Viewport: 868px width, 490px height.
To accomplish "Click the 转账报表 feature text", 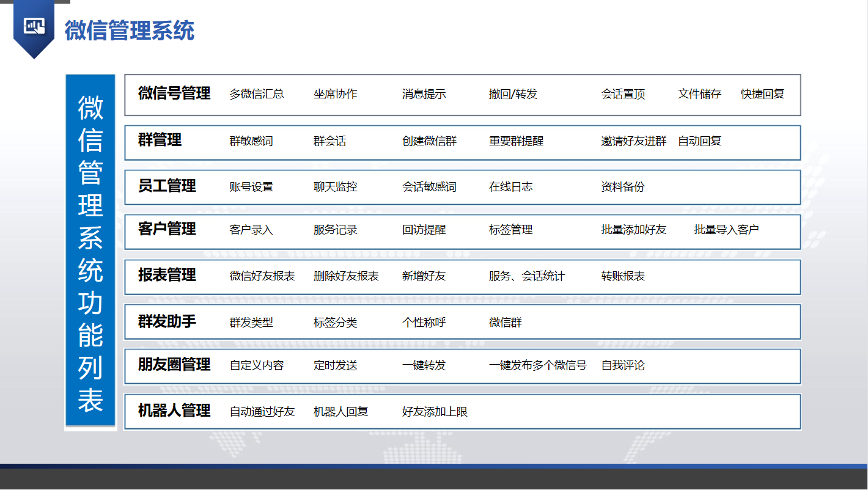I will click(x=623, y=276).
